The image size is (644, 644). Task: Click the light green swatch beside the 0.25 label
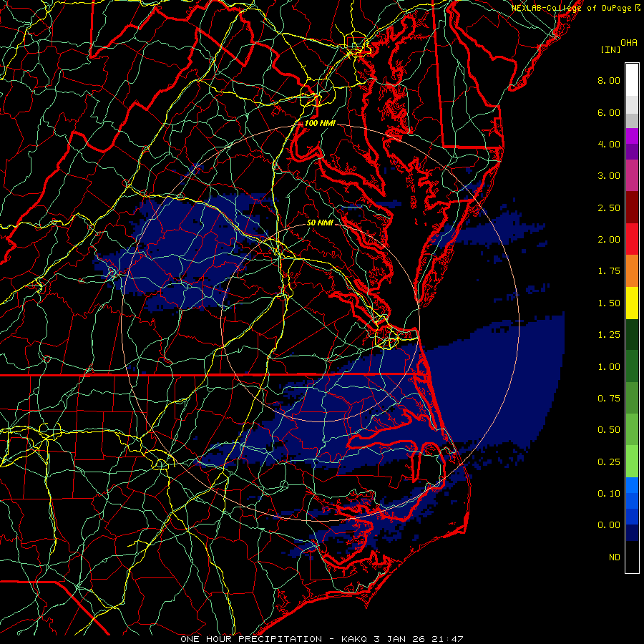(x=632, y=462)
